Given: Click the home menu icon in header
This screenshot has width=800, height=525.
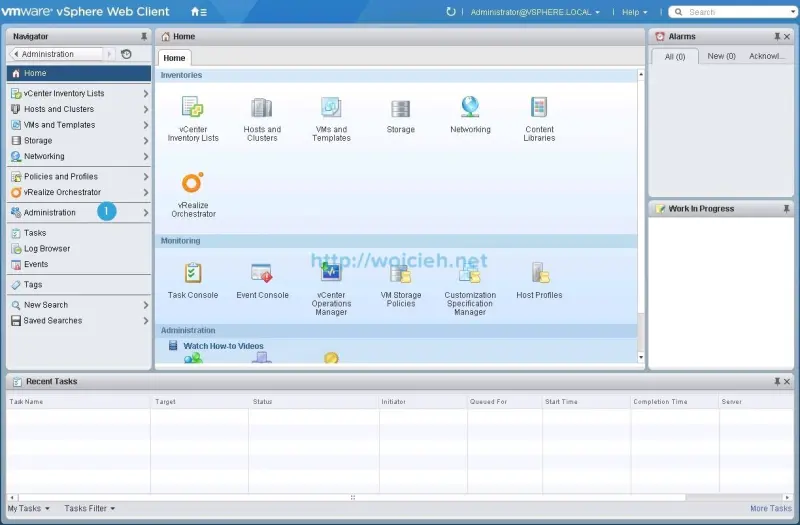Looking at the screenshot, I should (198, 12).
